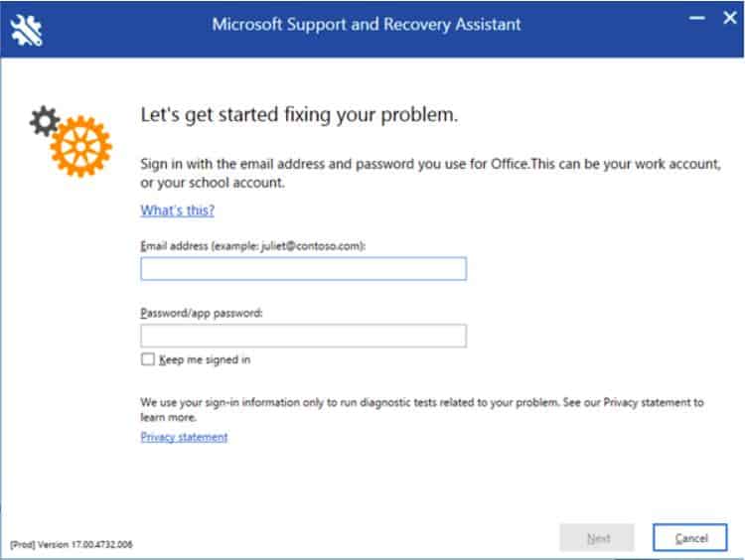Click the Let's get started heading
Image resolution: width=745 pixels, height=560 pixels.
(299, 115)
